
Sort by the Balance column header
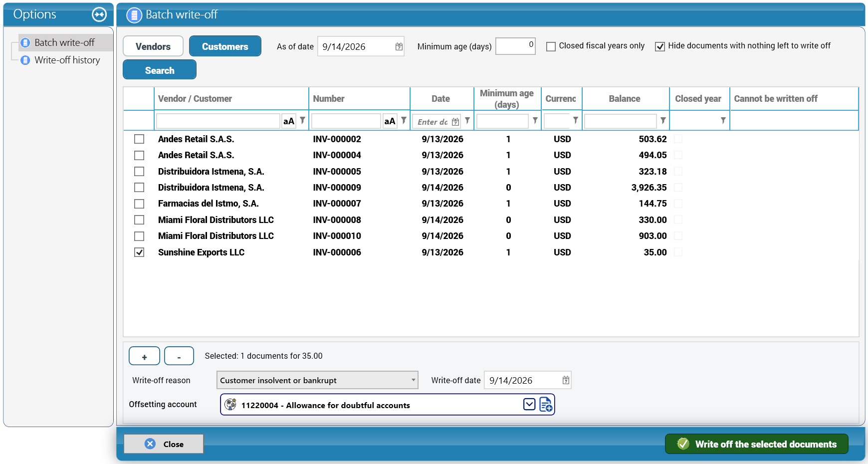(625, 99)
